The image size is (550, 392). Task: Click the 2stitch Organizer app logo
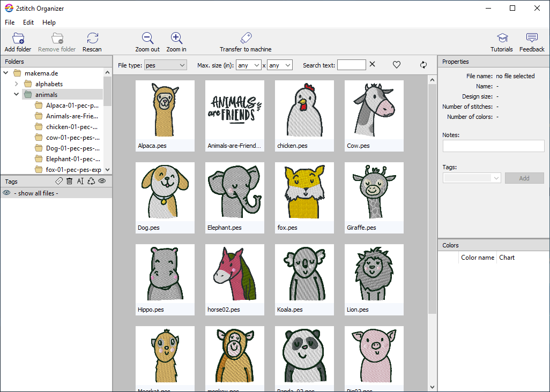(9, 8)
